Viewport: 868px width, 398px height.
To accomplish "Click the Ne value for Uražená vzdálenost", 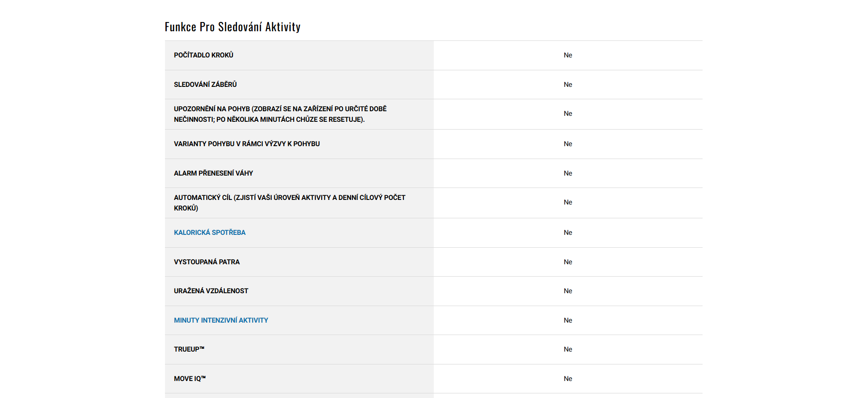I will tap(568, 291).
